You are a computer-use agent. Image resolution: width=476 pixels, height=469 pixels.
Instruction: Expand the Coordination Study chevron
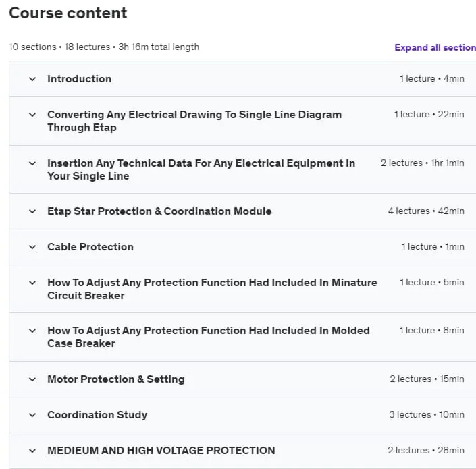[32, 415]
